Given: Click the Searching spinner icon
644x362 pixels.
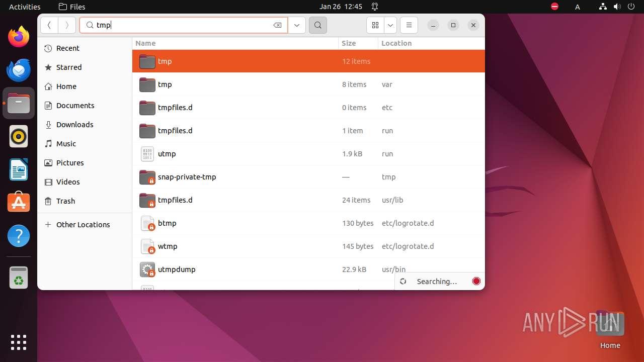Looking at the screenshot, I should (x=403, y=282).
